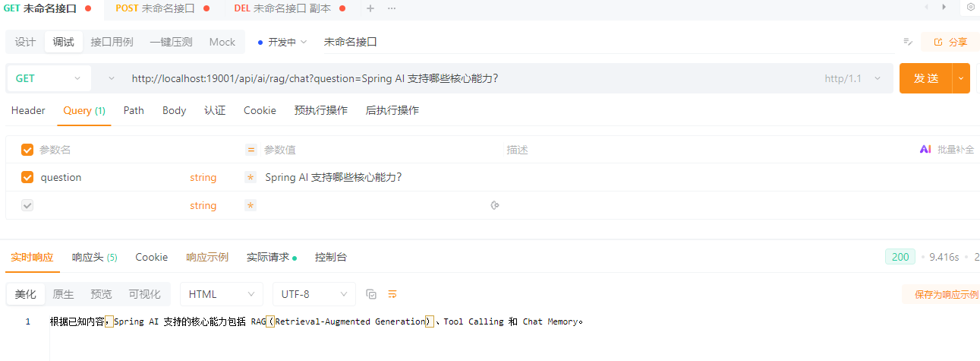Expand the http/1.1 protocol dropdown

tap(852, 78)
